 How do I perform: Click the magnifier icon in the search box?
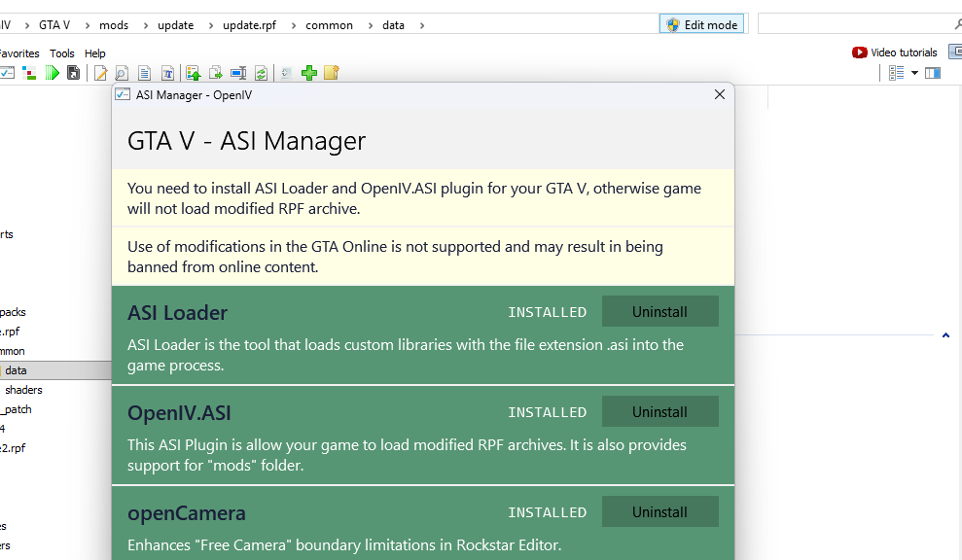point(958,24)
